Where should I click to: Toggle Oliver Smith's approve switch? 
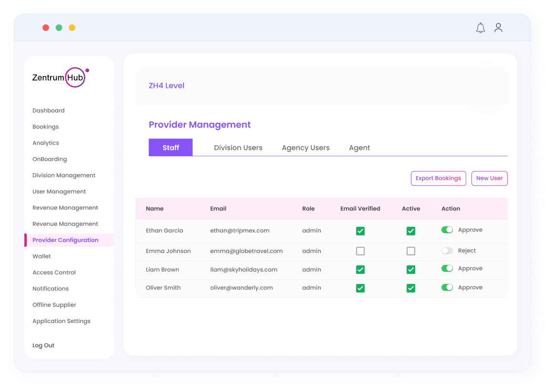(447, 288)
